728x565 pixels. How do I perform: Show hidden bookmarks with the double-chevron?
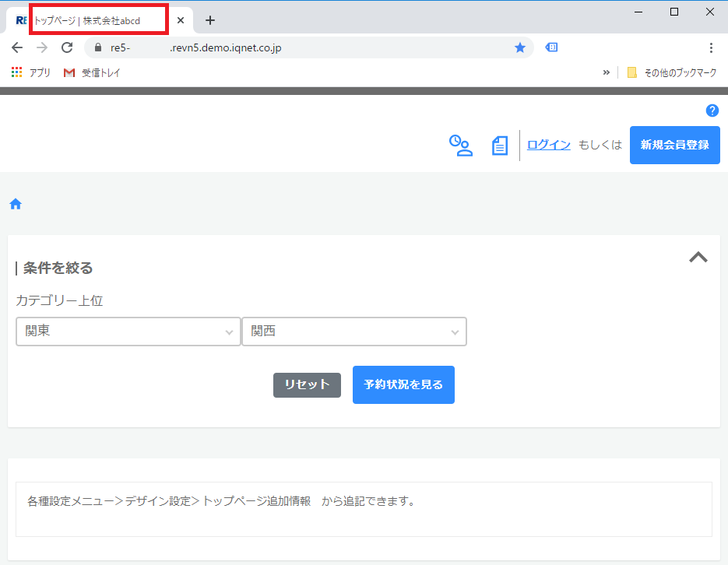[607, 72]
